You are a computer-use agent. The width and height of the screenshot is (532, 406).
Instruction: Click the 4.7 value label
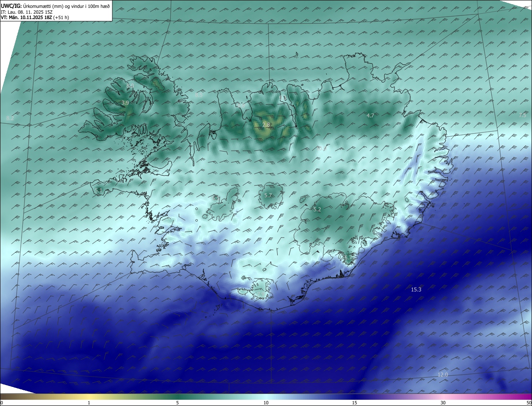pos(370,115)
